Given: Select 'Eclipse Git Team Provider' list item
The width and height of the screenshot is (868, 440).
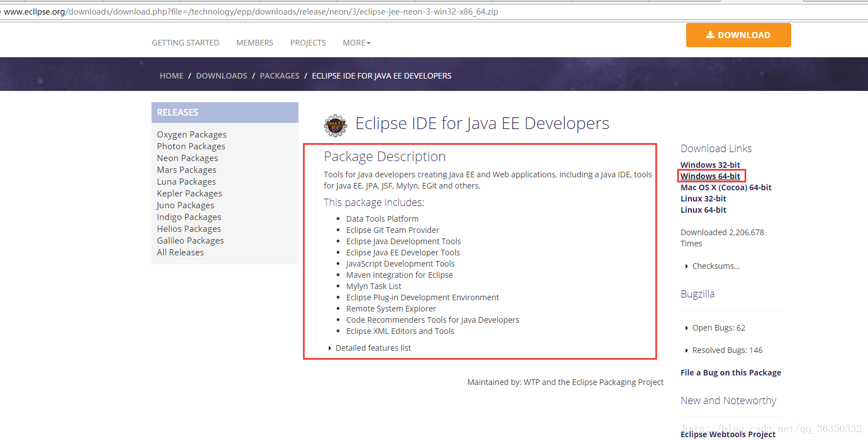Looking at the screenshot, I should click(x=393, y=230).
